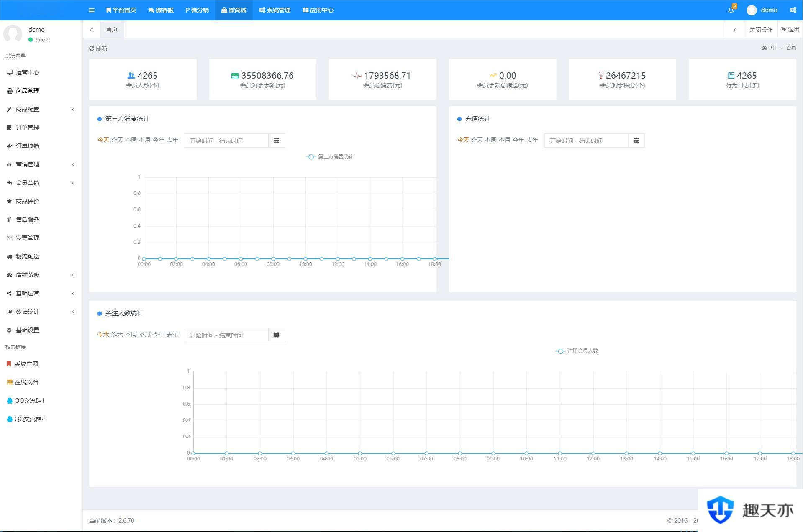Open the QQ交流群1 link

[x=41, y=401]
